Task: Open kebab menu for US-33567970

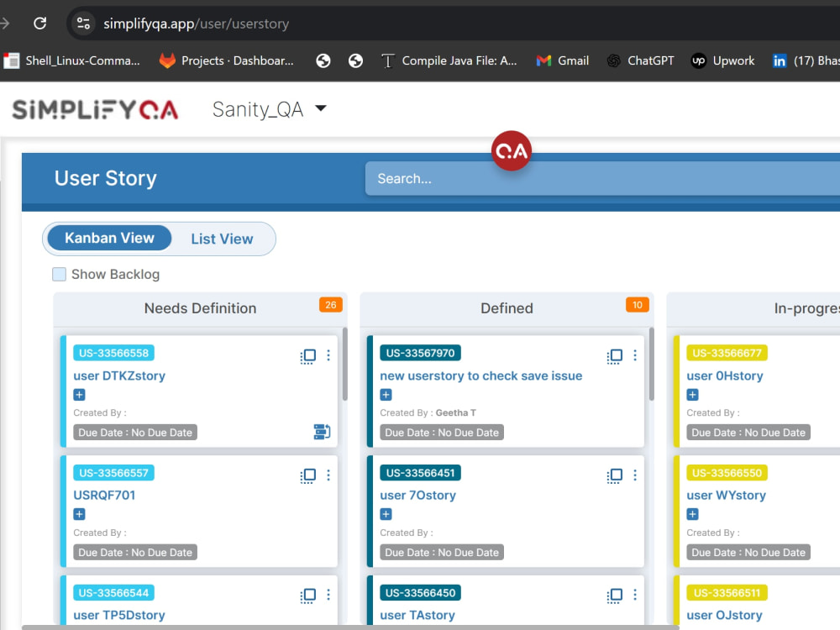Action: click(x=635, y=355)
